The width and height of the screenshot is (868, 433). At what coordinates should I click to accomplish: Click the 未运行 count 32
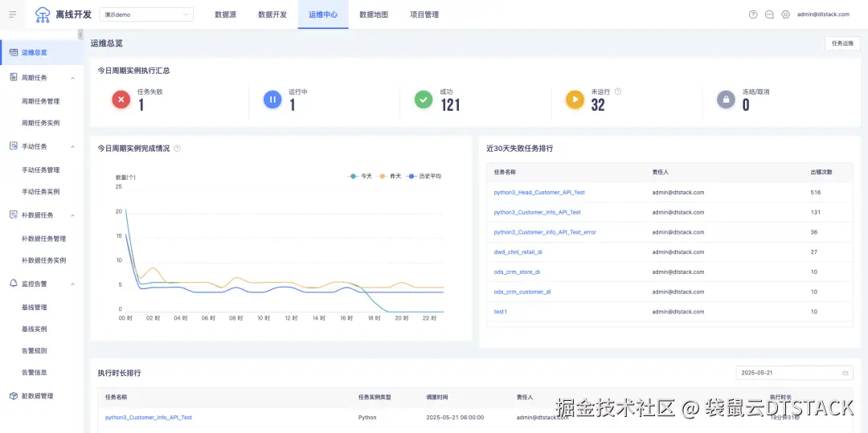(598, 105)
